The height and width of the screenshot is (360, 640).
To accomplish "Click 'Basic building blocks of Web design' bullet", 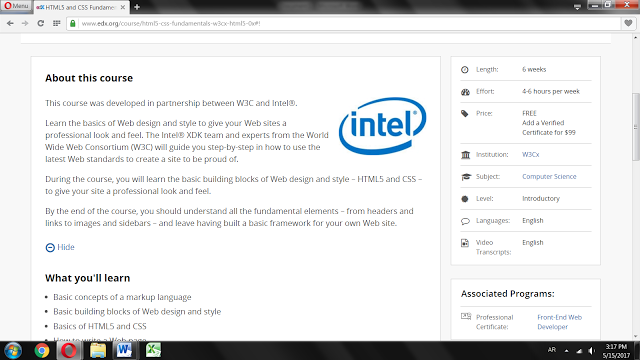I will (x=137, y=312).
